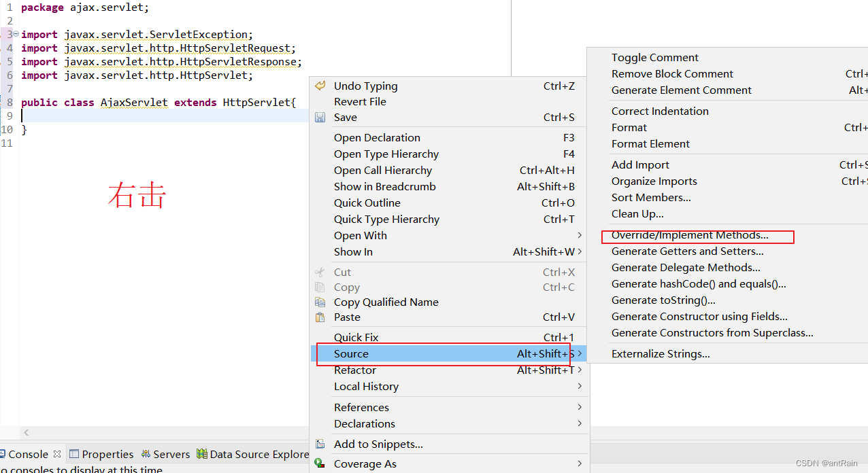Image resolution: width=868 pixels, height=473 pixels.
Task: Select Generate Getters and Setters
Action: 687,251
